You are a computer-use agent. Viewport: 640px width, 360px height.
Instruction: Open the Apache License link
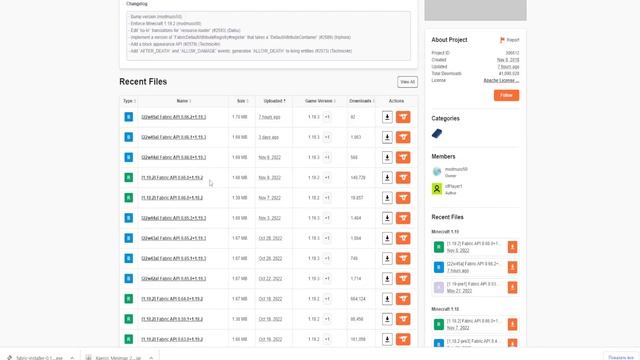[x=501, y=80]
